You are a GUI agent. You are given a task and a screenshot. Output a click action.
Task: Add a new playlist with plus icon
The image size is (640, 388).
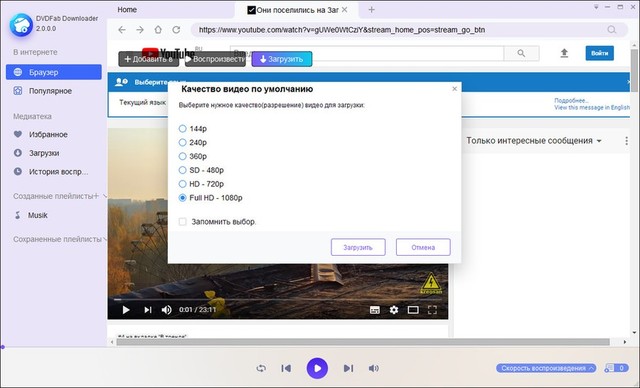click(96, 196)
